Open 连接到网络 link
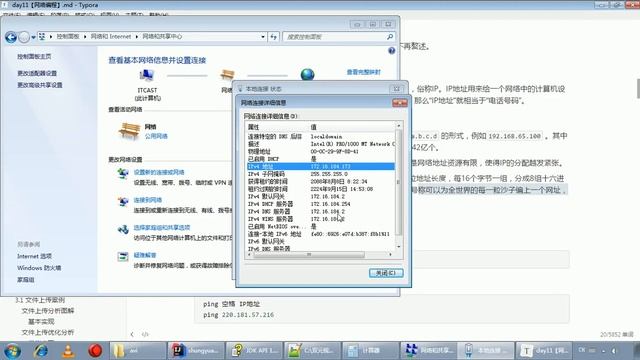 pyautogui.click(x=148, y=200)
